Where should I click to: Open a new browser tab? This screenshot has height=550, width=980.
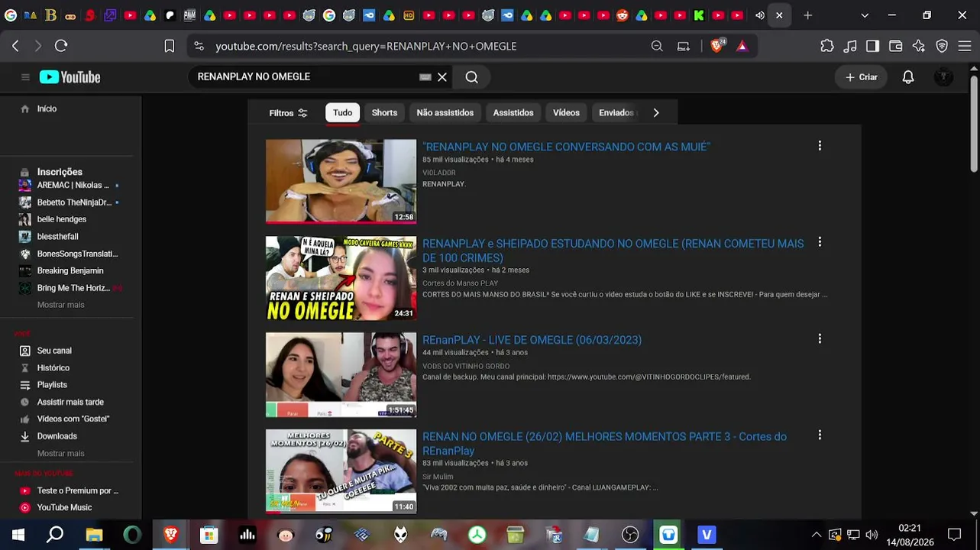click(x=808, y=15)
